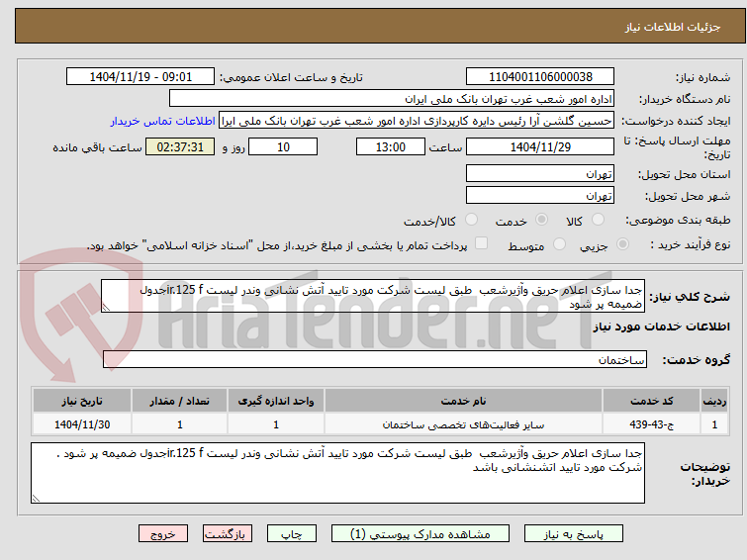Click the 'اطلاعات خدمات مورد نیاز' section heading
747x560 pixels.
[x=661, y=327]
